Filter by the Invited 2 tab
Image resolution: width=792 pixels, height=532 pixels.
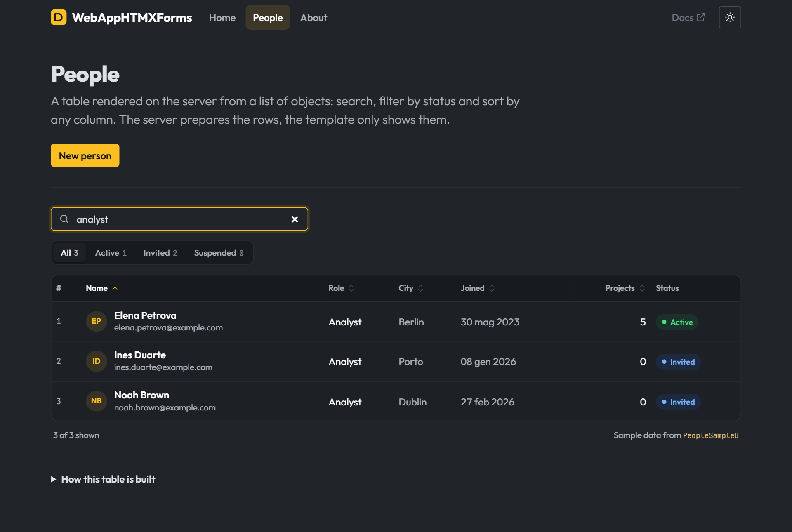point(160,253)
